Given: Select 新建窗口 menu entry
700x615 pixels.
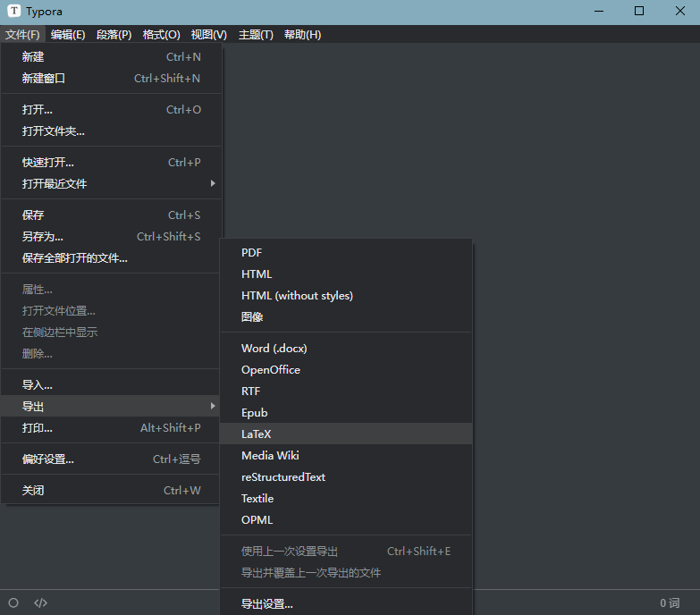Looking at the screenshot, I should coord(111,79).
